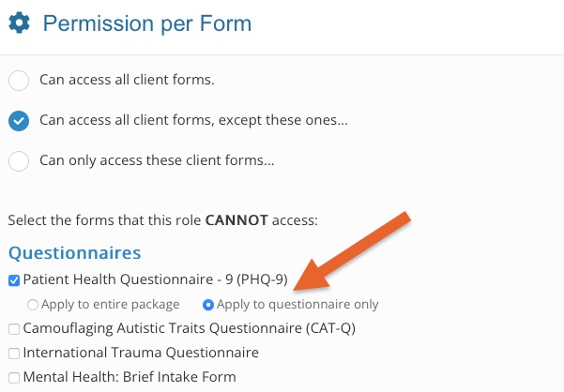This screenshot has height=392, width=564.
Task: Click the gear icon beside Permission per Form
Action: coord(19,23)
